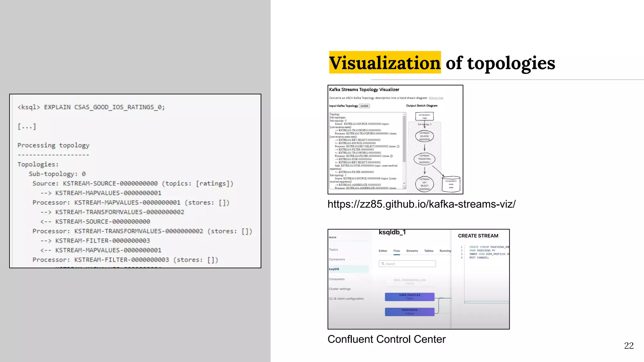Switch to the Streams tab in ksqldb_1
This screenshot has height=362, width=644.
pyautogui.click(x=412, y=251)
